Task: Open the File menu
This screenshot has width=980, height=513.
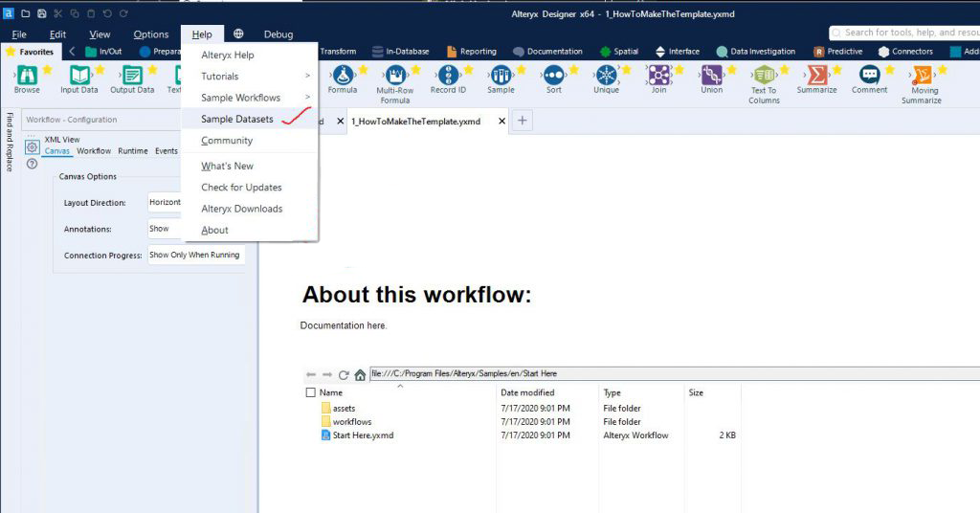Action: click(19, 34)
